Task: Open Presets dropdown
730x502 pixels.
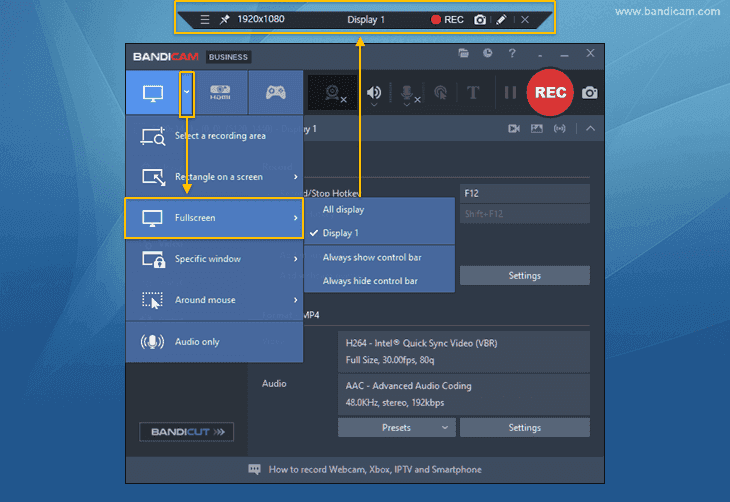Action: pyautogui.click(x=397, y=427)
